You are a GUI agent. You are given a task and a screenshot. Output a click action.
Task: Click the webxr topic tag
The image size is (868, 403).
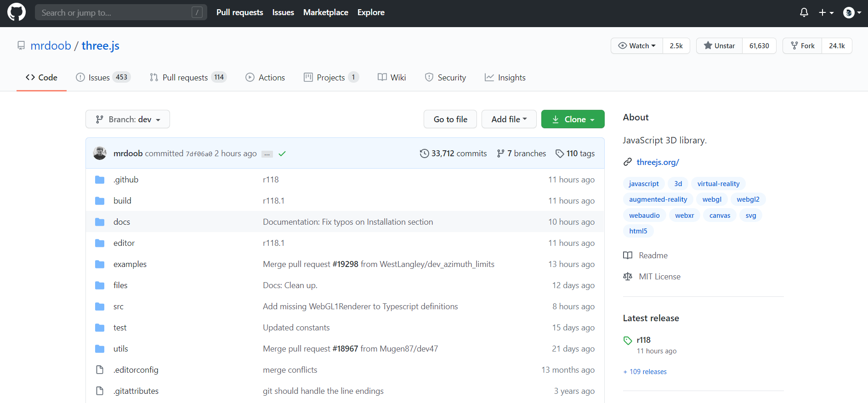tap(684, 215)
